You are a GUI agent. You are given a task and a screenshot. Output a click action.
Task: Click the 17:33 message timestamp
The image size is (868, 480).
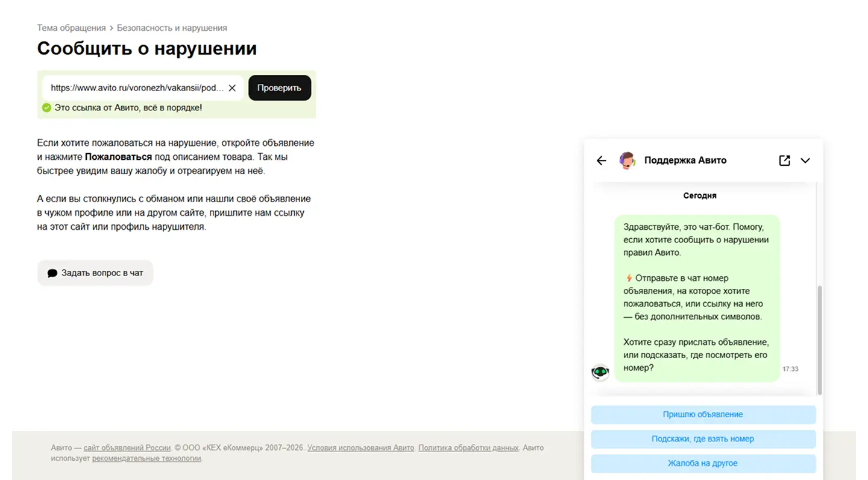pyautogui.click(x=790, y=369)
